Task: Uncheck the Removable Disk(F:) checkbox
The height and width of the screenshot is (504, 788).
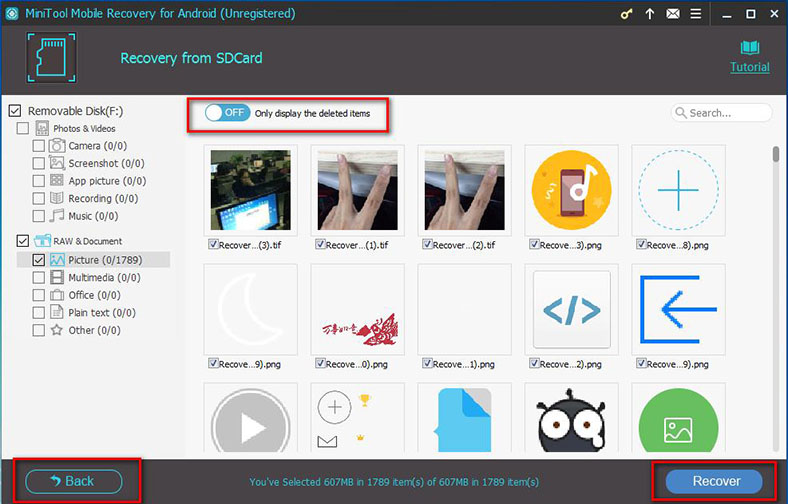Action: (15, 111)
